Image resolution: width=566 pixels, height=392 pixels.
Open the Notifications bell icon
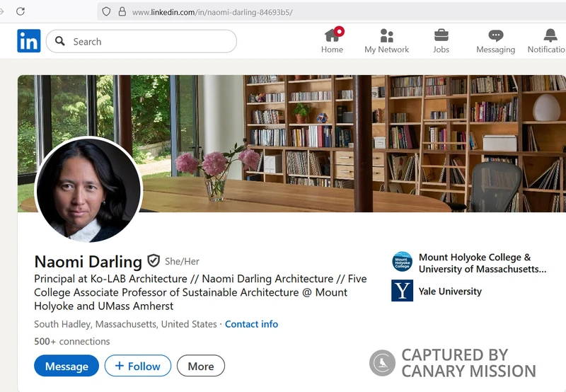click(x=550, y=35)
